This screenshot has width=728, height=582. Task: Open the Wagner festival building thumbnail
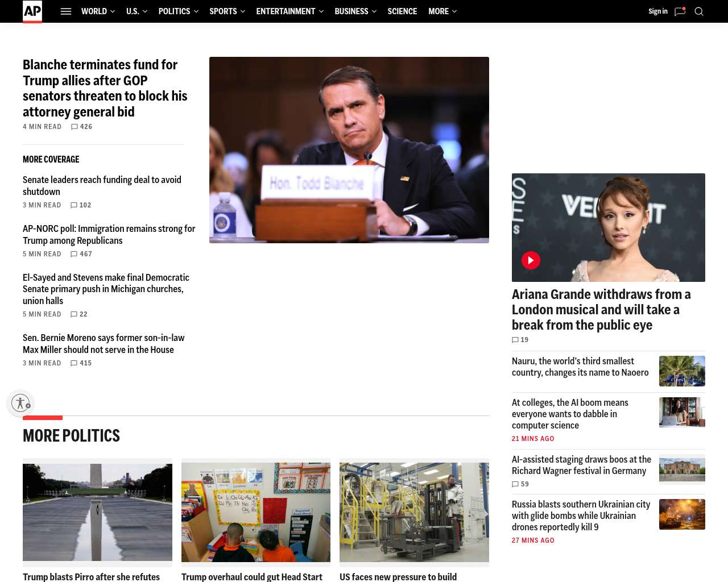pyautogui.click(x=682, y=469)
